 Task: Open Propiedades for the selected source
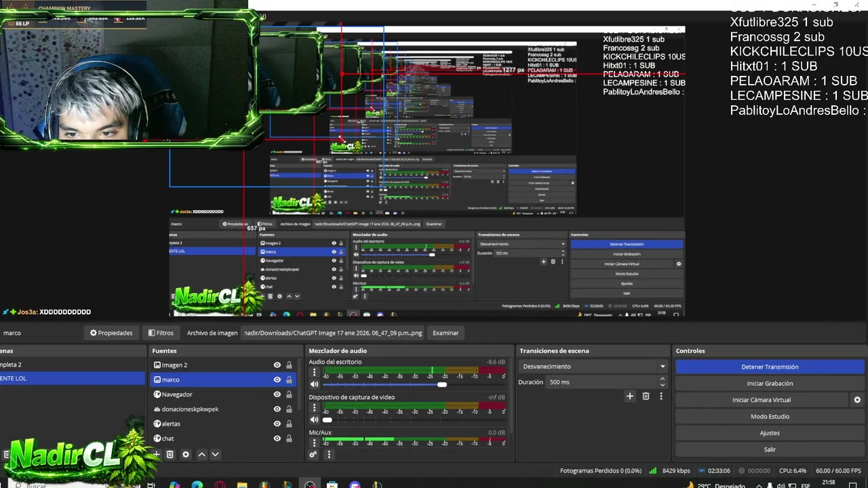(x=111, y=333)
